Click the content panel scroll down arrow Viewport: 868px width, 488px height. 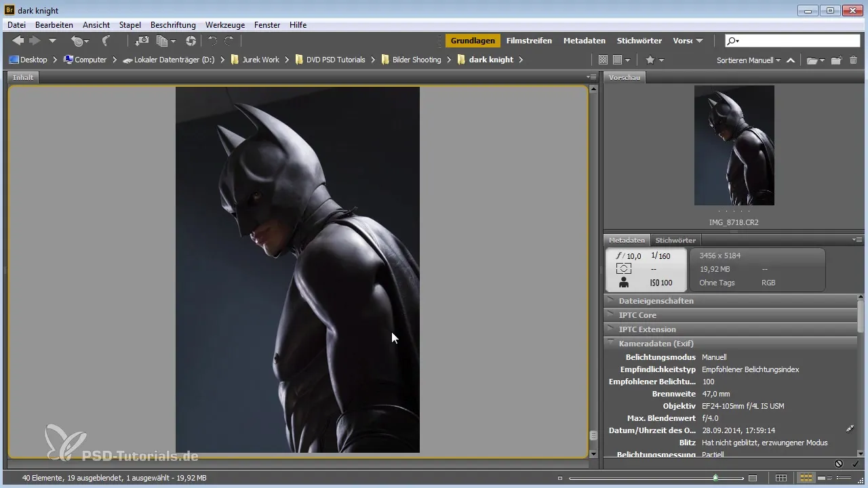coord(594,453)
